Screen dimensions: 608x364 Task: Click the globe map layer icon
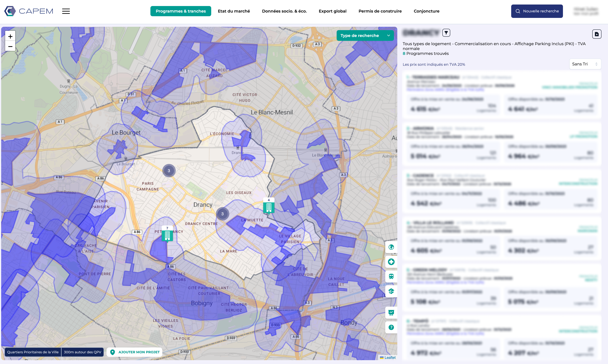391,247
